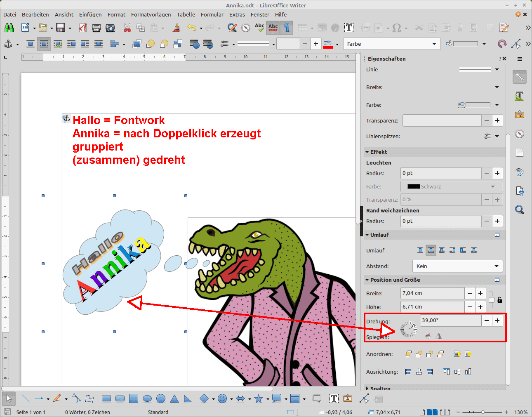This screenshot has width=532, height=417.
Task: Flip the object vertically in the Spiegeln row
Action: coord(428,336)
